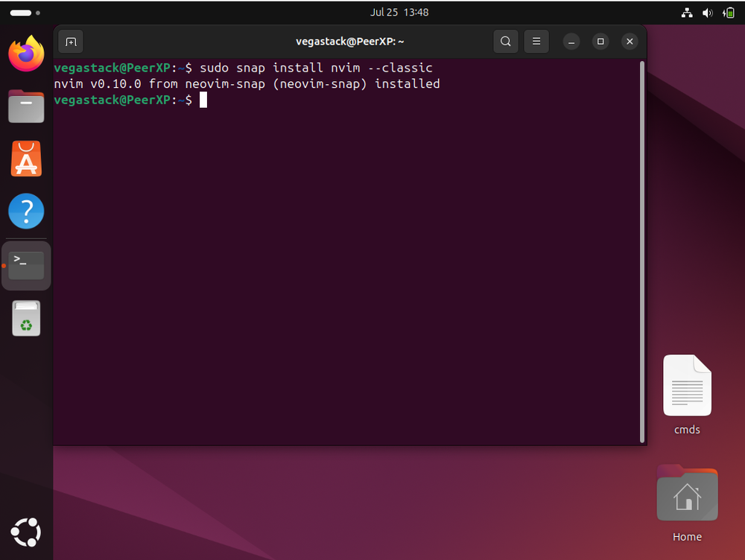745x560 pixels.
Task: Open the Files app in dock
Action: coord(26,106)
